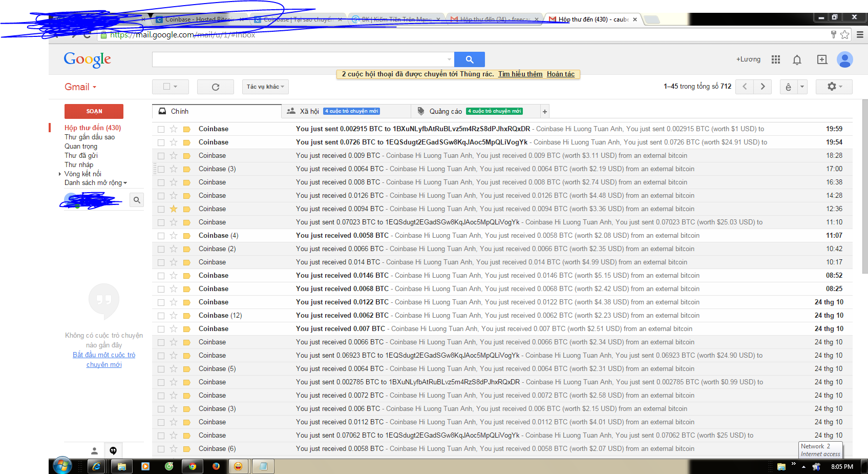Click the network icon in system tray

816,467
